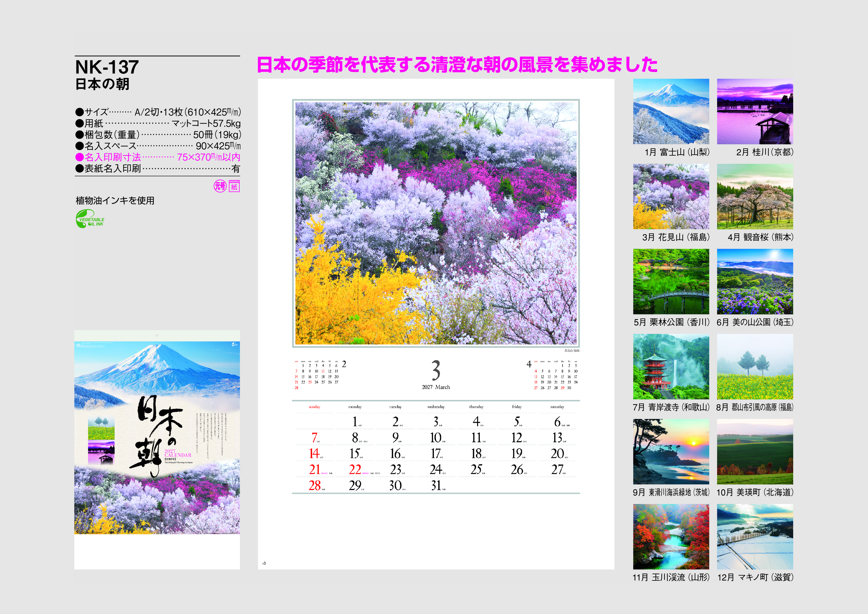Open the August sunflower field thumbnail
The image size is (868, 614).
pyautogui.click(x=755, y=366)
